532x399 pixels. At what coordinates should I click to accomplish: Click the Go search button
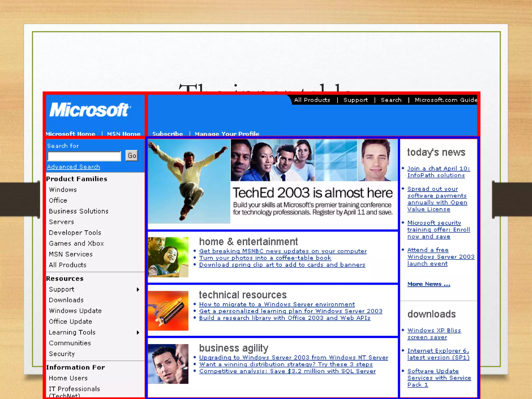pos(132,156)
